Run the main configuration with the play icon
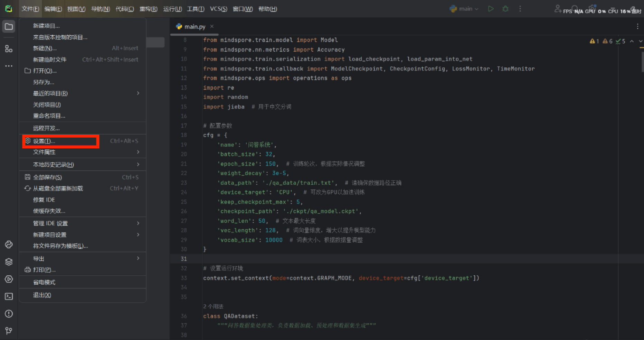The height and width of the screenshot is (340, 644). tap(491, 9)
